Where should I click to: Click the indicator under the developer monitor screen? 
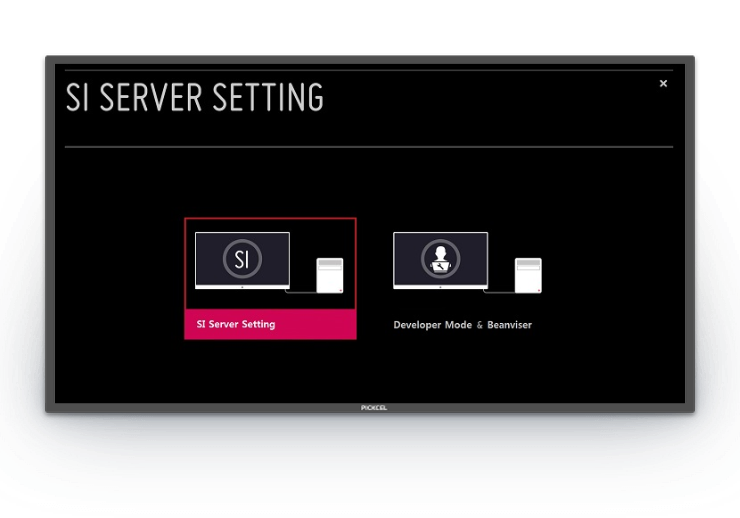pos(440,287)
